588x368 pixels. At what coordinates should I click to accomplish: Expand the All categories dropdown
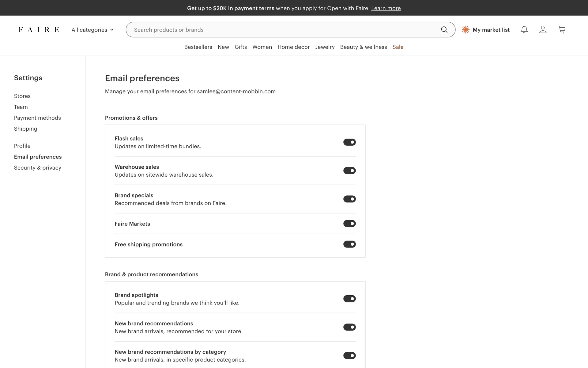point(92,30)
